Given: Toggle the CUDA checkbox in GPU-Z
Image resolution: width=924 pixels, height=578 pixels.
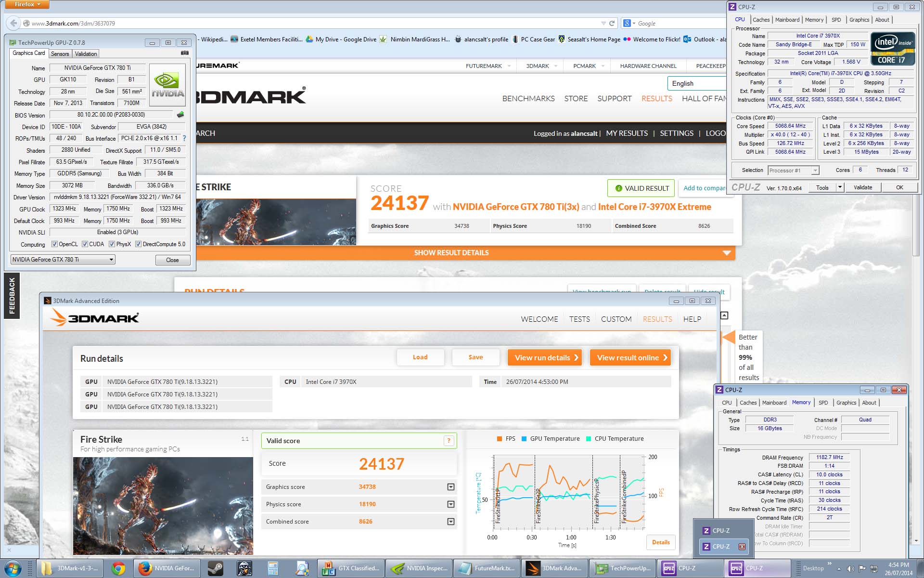Looking at the screenshot, I should tap(85, 244).
